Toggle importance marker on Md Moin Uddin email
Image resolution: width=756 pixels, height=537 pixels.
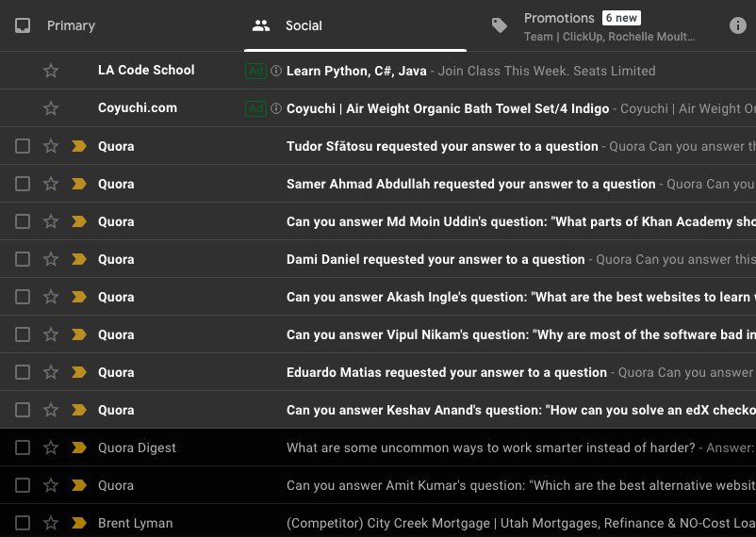point(78,221)
